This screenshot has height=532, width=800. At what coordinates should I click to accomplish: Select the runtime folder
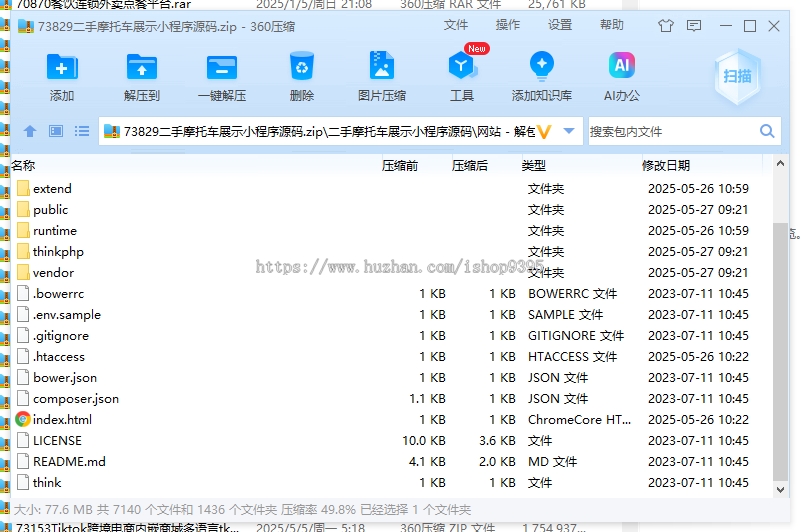[x=55, y=231]
